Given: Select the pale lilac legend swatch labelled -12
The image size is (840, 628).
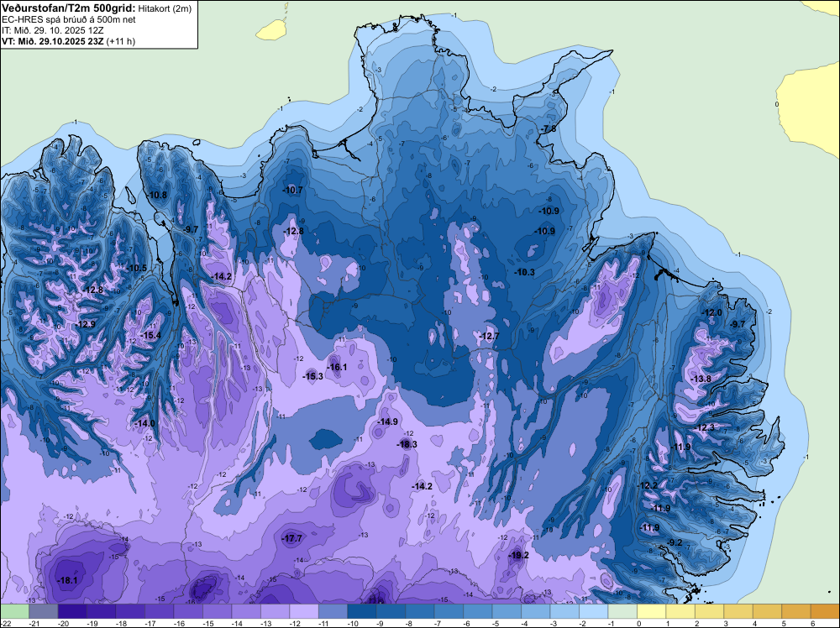Looking at the screenshot, I should (304, 611).
